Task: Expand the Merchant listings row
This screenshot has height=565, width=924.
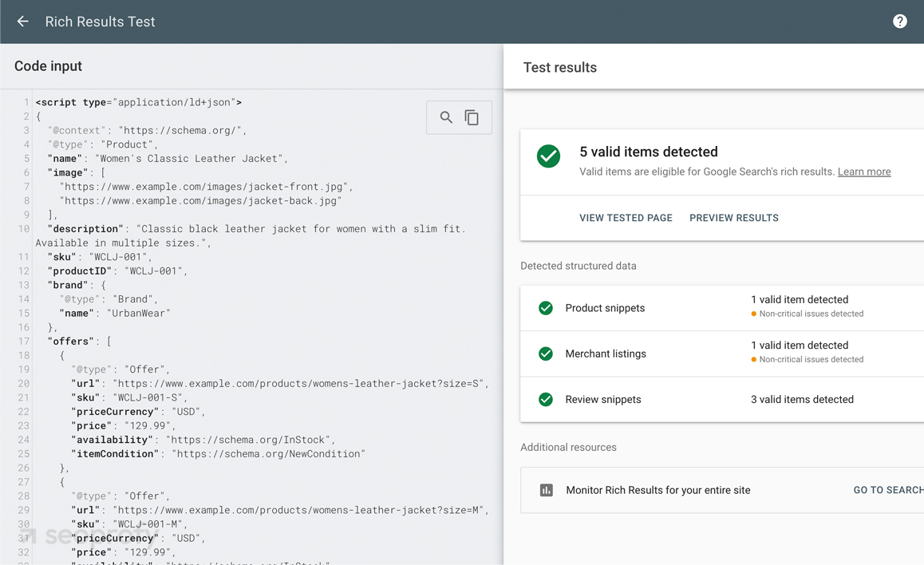Action: [x=722, y=354]
